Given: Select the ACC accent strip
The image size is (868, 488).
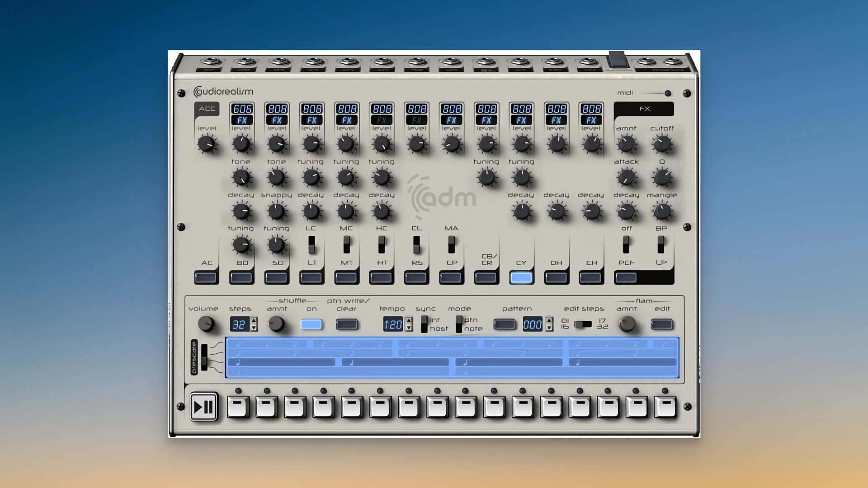Looking at the screenshot, I should click(207, 108).
